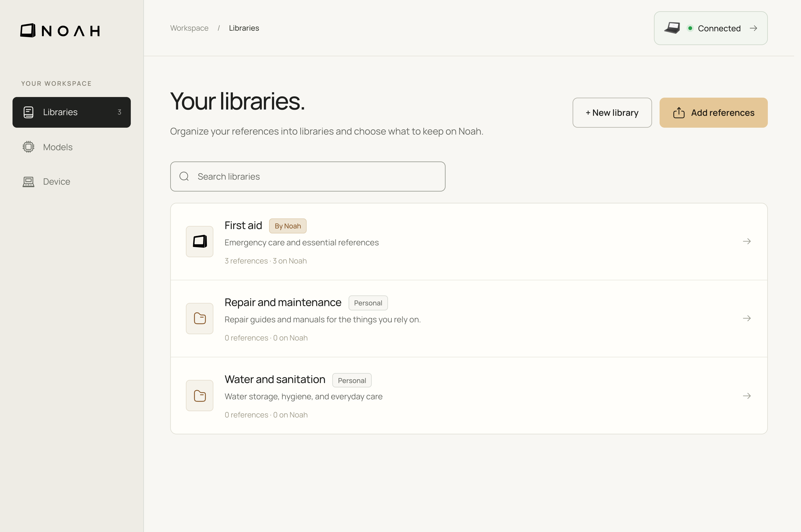Go to Workspace breadcrumb link
801x532 pixels.
189,28
